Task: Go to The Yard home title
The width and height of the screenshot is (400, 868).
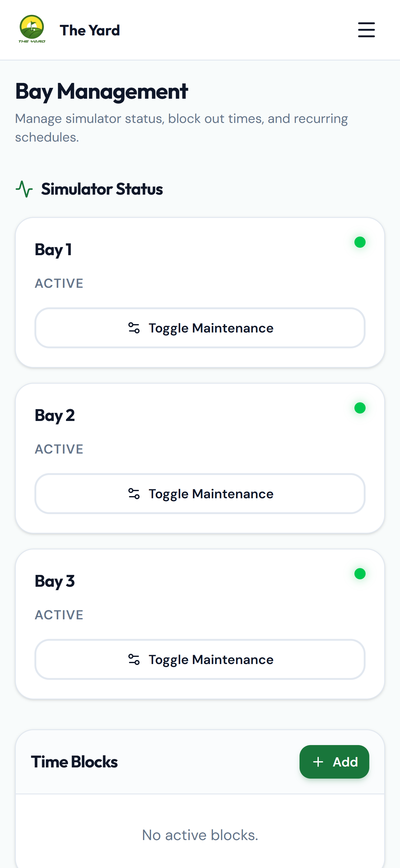Action: pos(90,30)
